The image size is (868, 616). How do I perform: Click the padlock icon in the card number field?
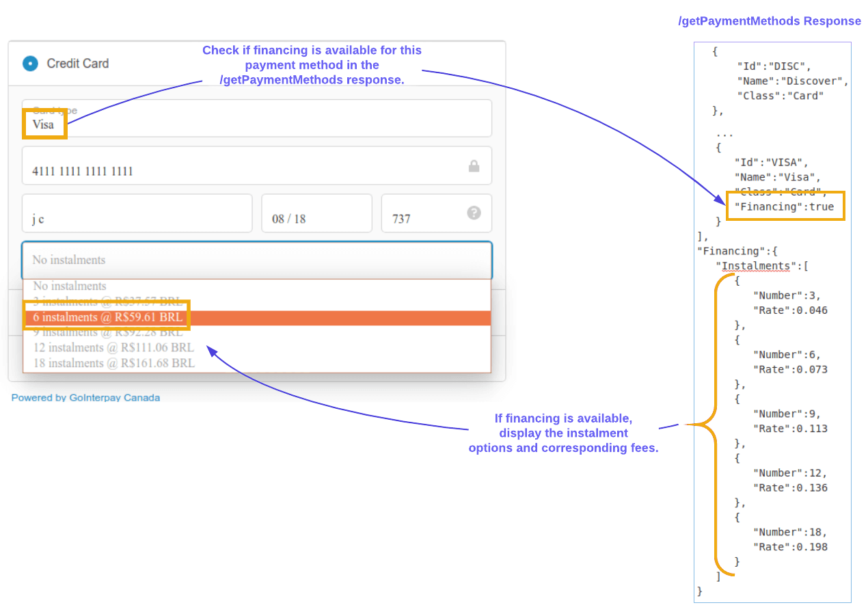474,166
